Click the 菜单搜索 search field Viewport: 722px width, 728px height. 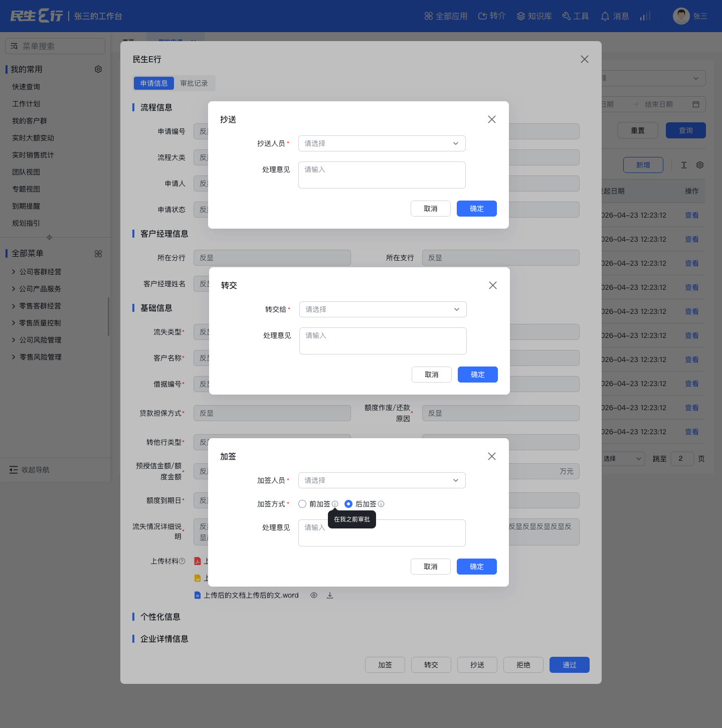click(x=55, y=46)
